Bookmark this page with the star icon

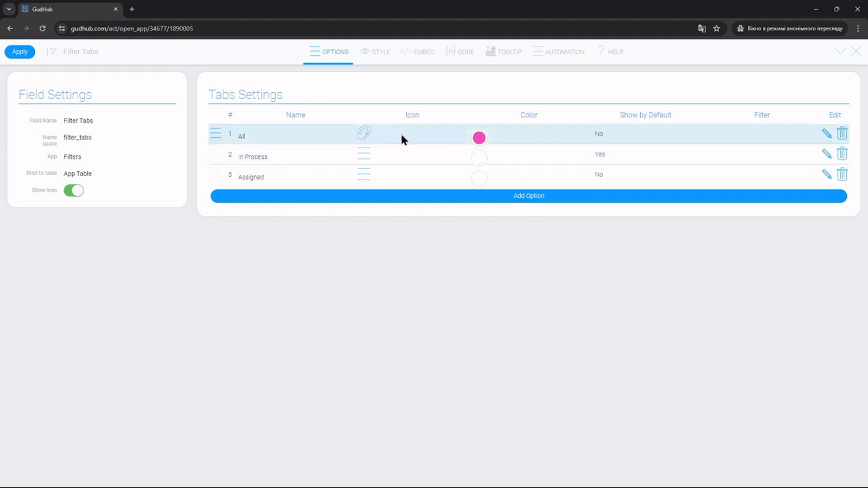pyautogui.click(x=717, y=28)
